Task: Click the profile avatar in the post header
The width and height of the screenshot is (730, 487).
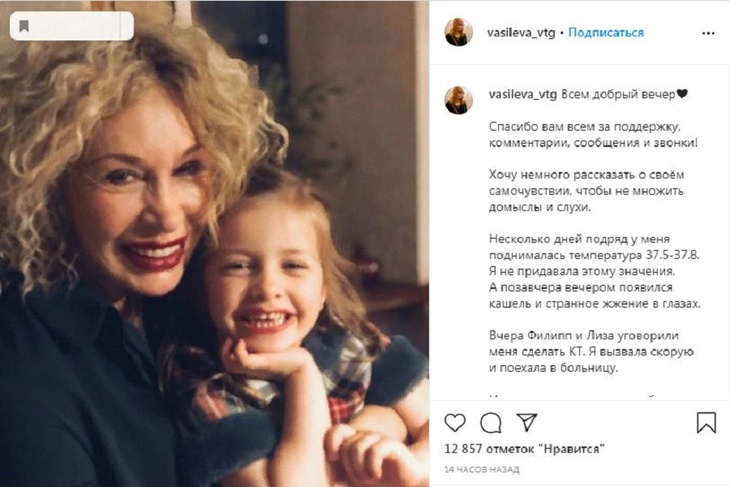Action: (x=458, y=32)
